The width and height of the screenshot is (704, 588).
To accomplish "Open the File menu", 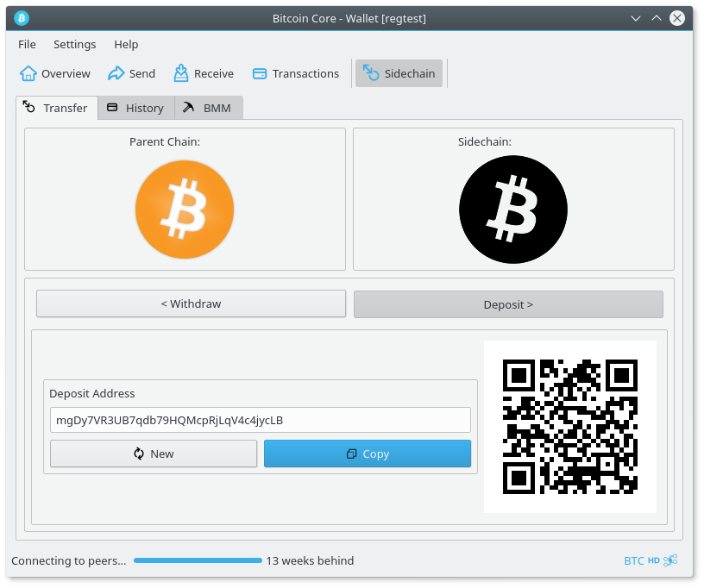I will pyautogui.click(x=27, y=45).
